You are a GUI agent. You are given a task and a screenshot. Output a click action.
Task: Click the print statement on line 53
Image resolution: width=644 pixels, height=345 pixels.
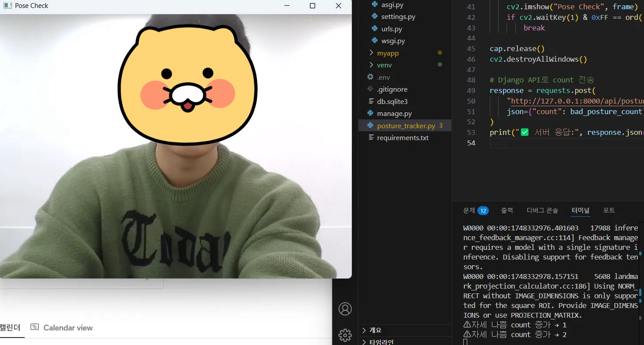click(566, 132)
